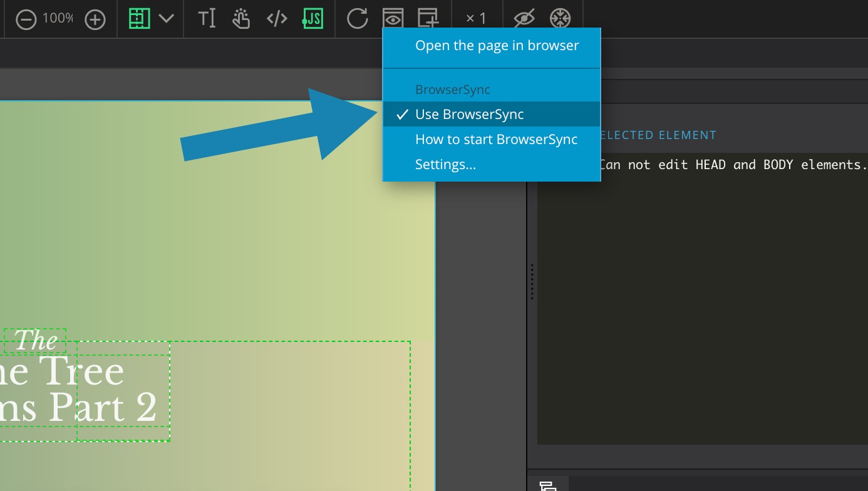Open the Settings... menu entry

tap(492, 165)
